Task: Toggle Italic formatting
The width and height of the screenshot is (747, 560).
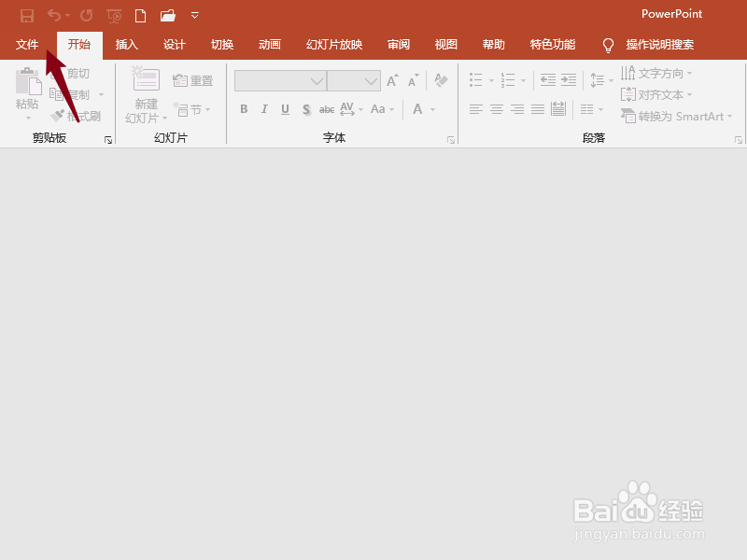Action: [x=264, y=109]
